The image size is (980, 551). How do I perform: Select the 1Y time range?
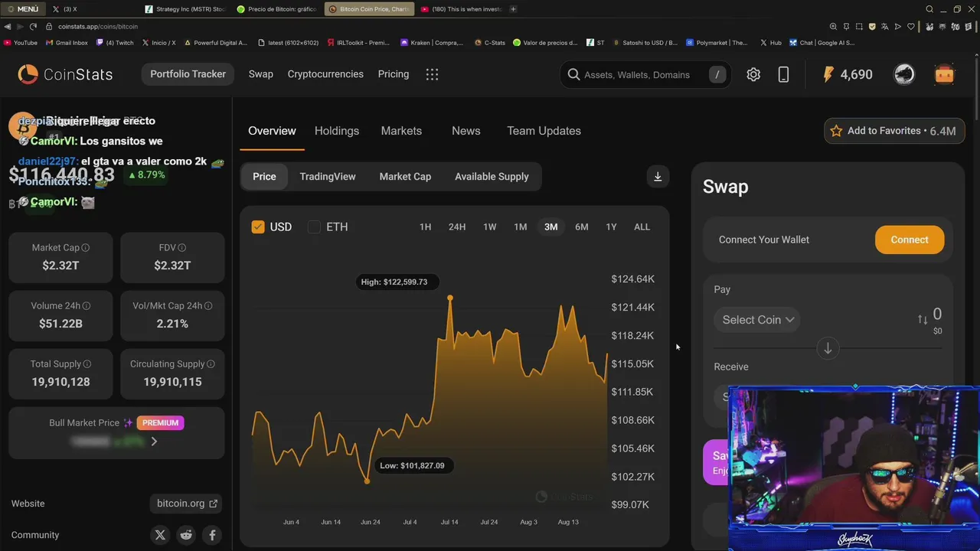coord(611,227)
